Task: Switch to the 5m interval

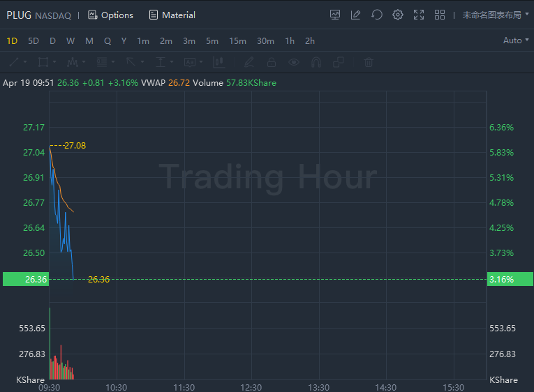Action: pos(212,41)
